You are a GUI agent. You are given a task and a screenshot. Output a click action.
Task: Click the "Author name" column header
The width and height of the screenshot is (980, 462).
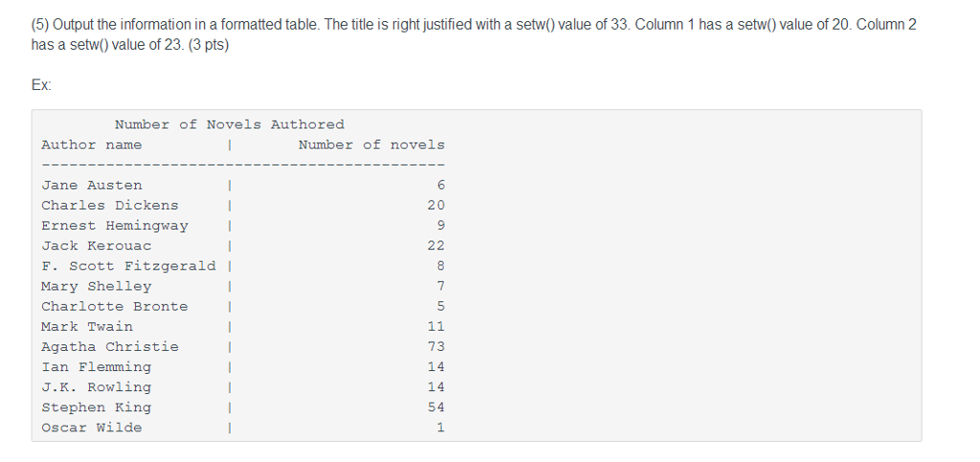[91, 144]
